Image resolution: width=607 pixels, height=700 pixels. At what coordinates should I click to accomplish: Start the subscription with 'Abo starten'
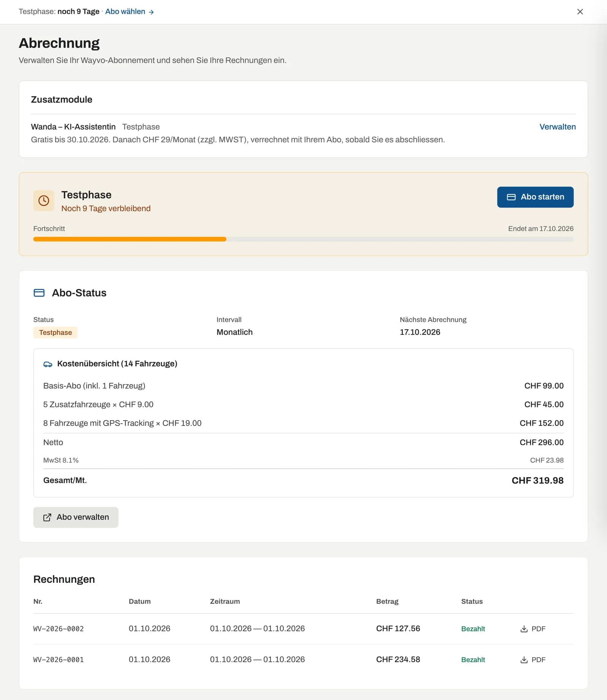tap(535, 197)
